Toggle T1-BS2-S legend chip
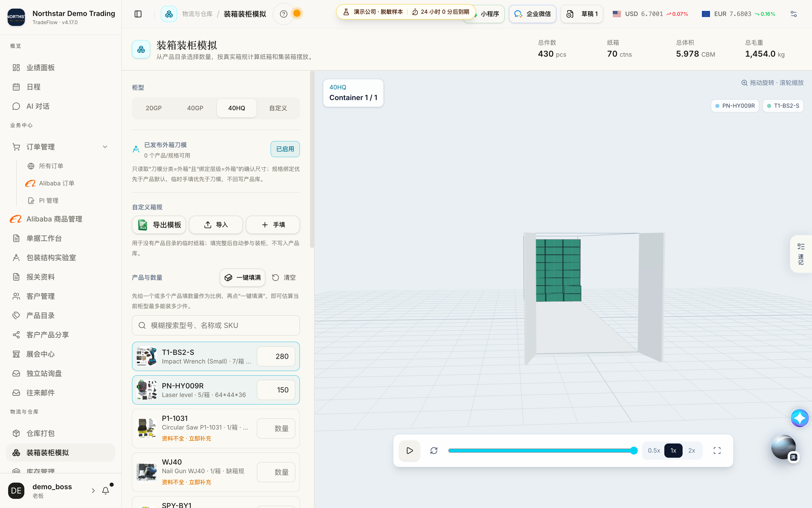812x508 pixels. [783, 106]
